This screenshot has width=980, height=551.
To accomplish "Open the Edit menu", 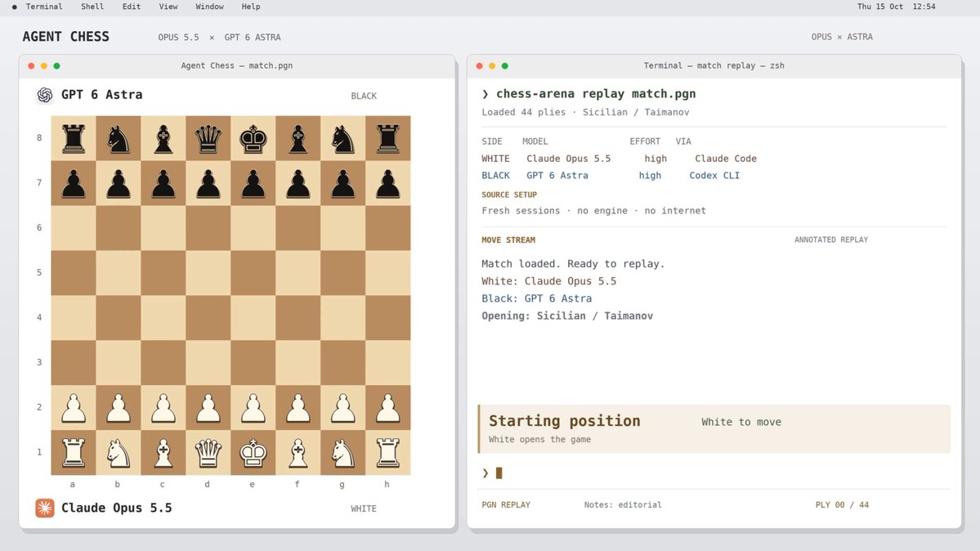I will pyautogui.click(x=132, y=7).
